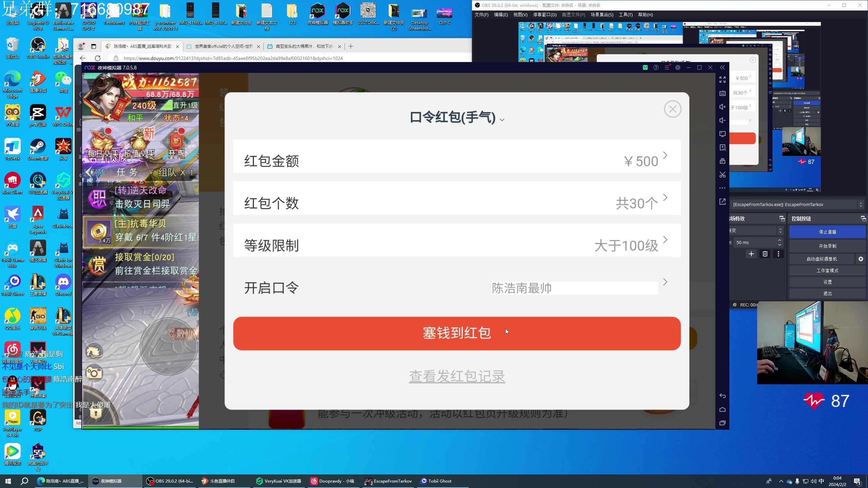Expand the red packet count 共30个 row
Image resolution: width=868 pixels, height=488 pixels.
[x=457, y=198]
